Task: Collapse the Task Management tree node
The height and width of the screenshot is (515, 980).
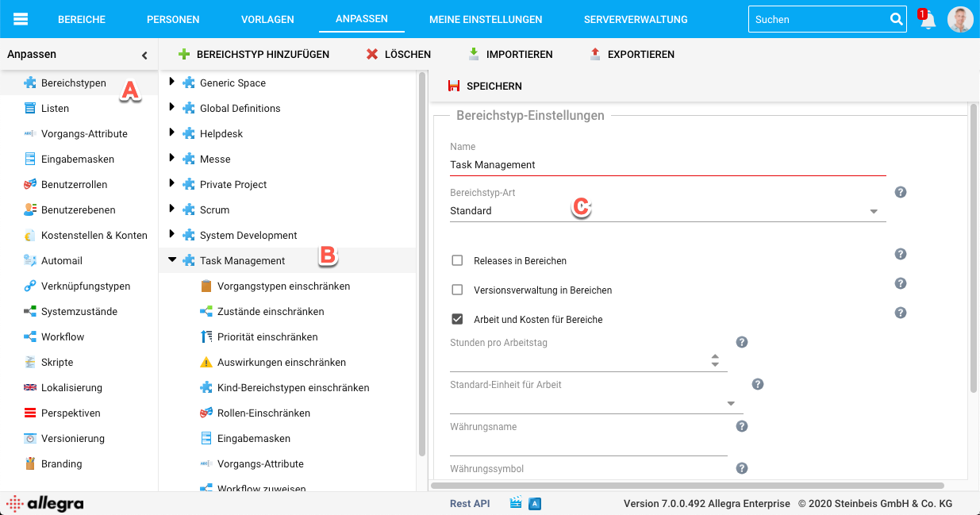Action: point(172,259)
